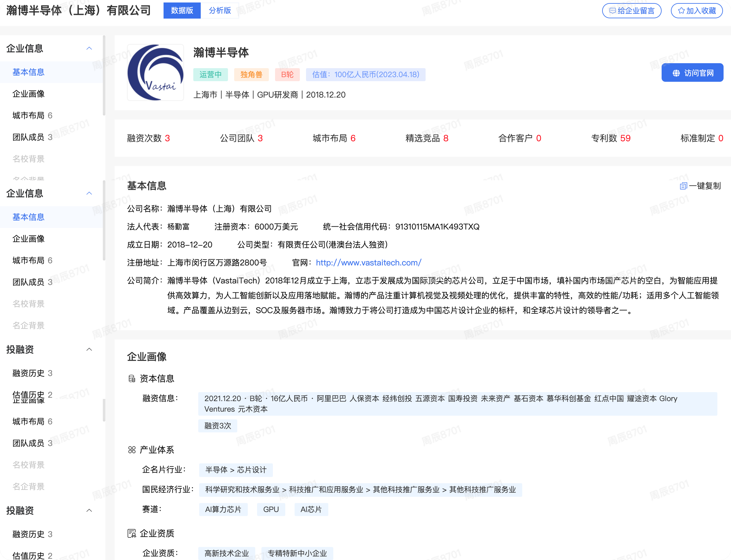Collapse the bottom 投融资 sidebar section

click(x=89, y=510)
